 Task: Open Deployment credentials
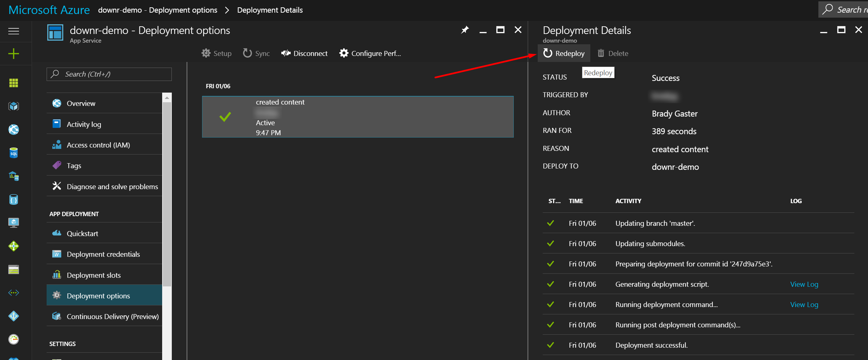tap(104, 254)
